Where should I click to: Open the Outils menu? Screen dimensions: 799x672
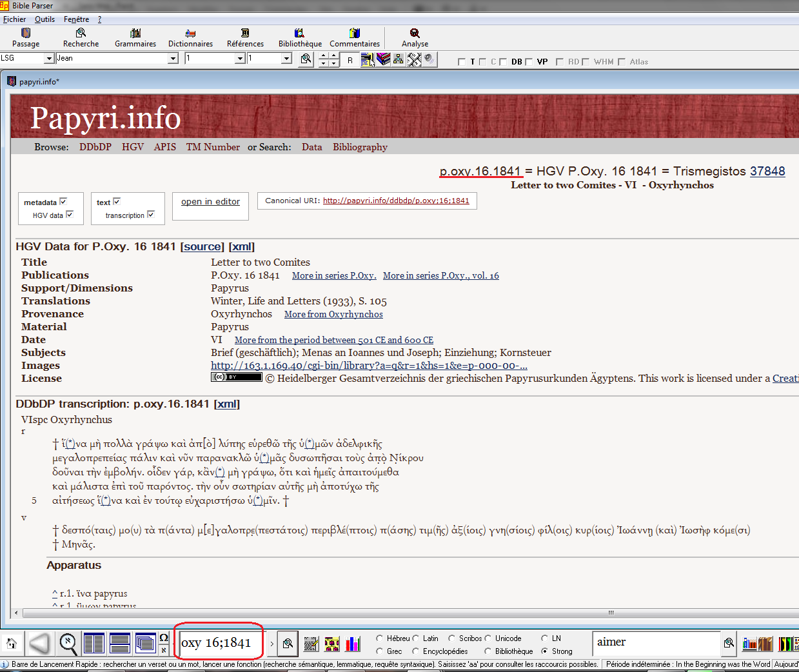44,19
